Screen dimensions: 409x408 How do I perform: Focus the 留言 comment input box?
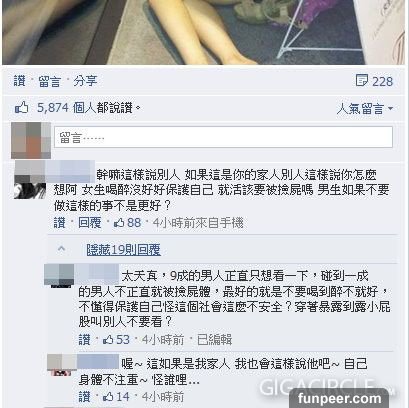click(223, 137)
